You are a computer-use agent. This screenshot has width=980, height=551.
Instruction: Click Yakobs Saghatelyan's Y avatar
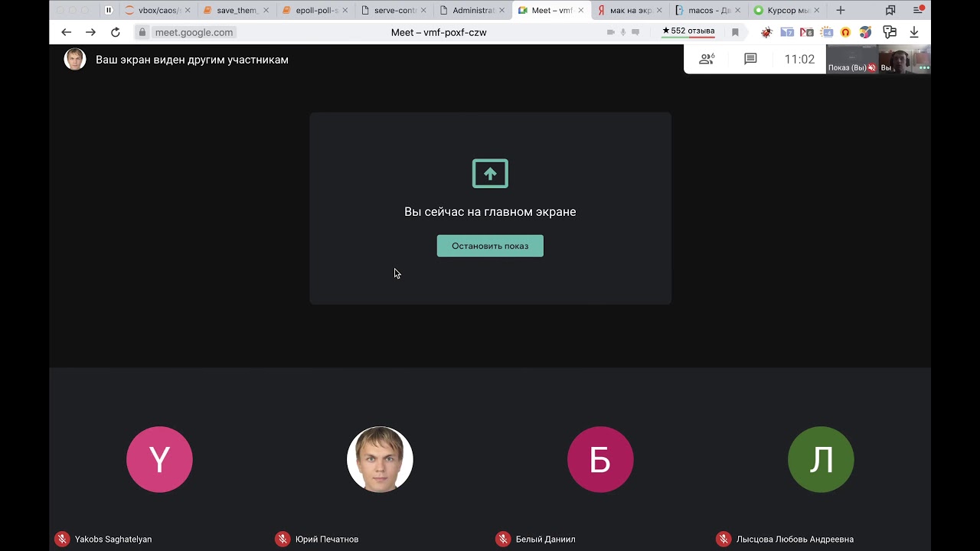click(x=159, y=459)
